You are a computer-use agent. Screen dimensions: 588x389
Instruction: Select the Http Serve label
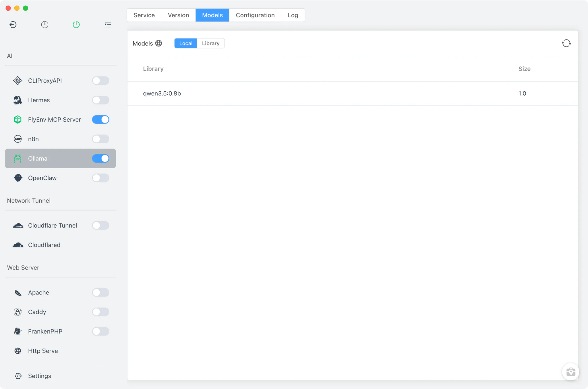(x=43, y=351)
